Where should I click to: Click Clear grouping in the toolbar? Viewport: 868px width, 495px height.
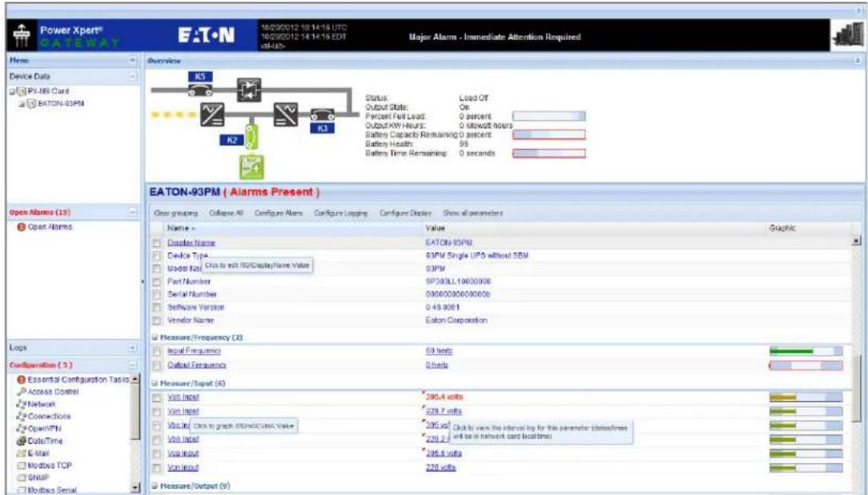pyautogui.click(x=175, y=213)
